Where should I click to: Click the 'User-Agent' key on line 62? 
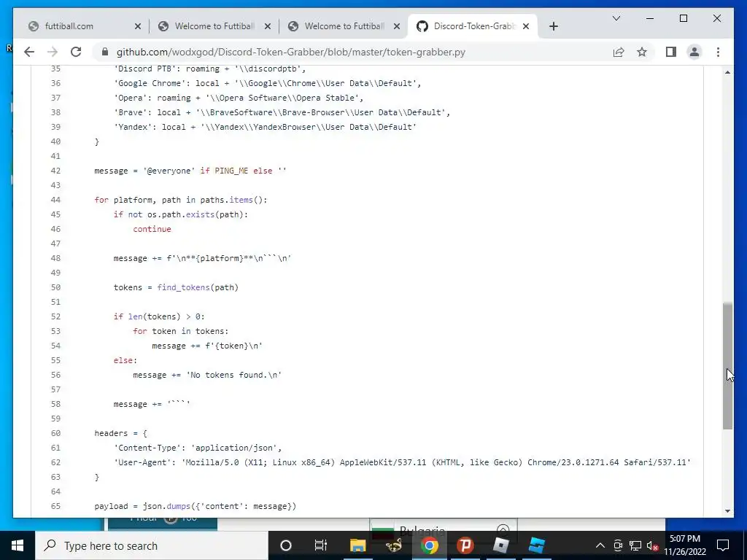point(143,462)
